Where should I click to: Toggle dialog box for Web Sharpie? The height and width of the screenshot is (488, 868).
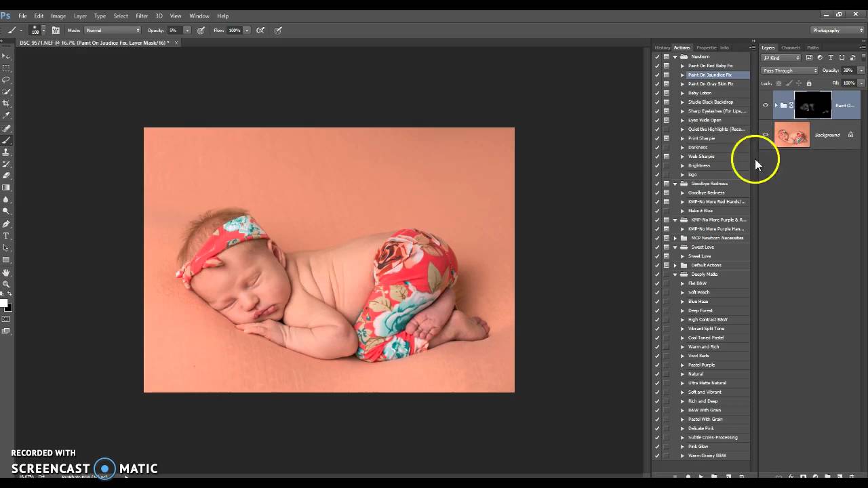(x=666, y=157)
